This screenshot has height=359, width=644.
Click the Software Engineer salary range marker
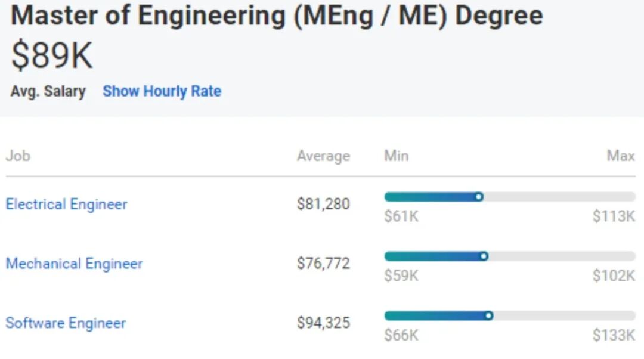pos(489,315)
